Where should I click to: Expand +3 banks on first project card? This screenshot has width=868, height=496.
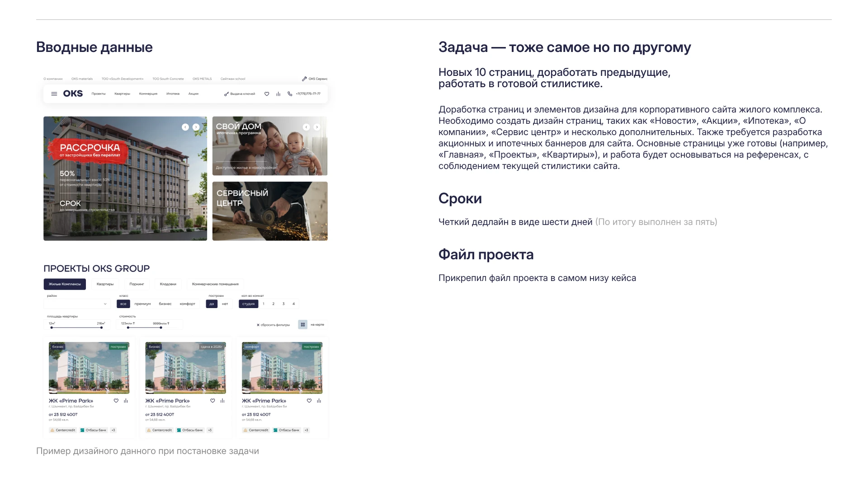[113, 430]
